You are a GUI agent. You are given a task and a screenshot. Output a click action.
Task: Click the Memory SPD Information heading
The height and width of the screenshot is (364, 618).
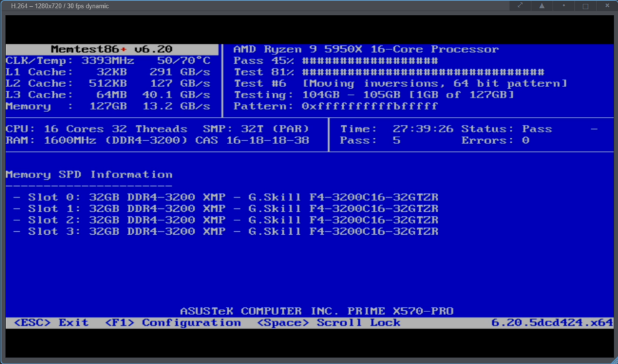[89, 174]
